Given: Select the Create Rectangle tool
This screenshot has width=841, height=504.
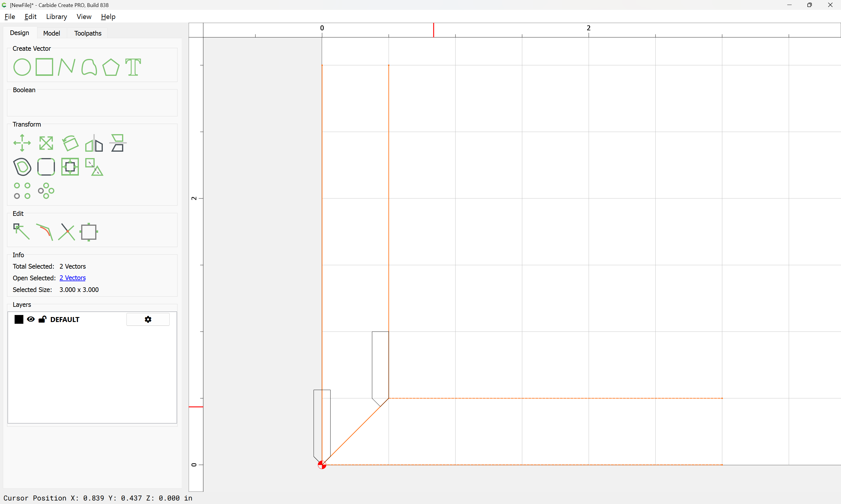Looking at the screenshot, I should click(44, 67).
